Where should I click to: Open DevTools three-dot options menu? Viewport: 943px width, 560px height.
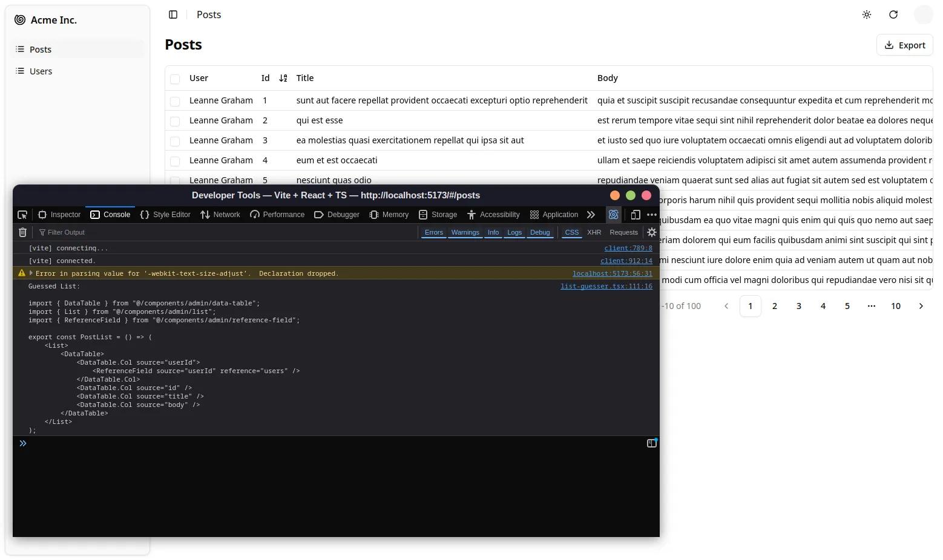pyautogui.click(x=651, y=215)
